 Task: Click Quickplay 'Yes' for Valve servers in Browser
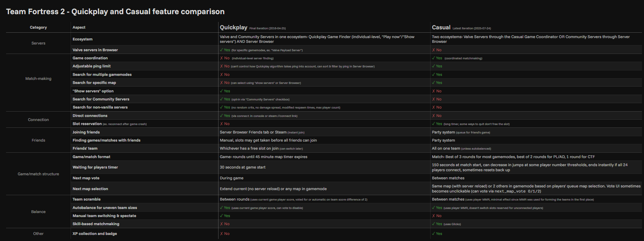pyautogui.click(x=225, y=50)
